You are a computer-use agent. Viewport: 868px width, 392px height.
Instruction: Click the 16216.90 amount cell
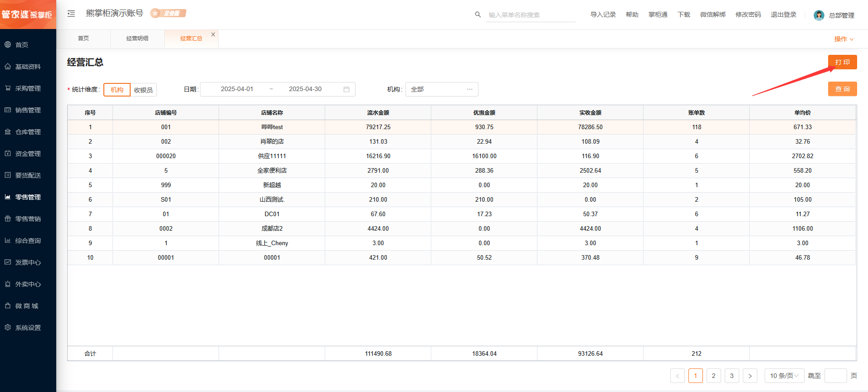pos(378,156)
